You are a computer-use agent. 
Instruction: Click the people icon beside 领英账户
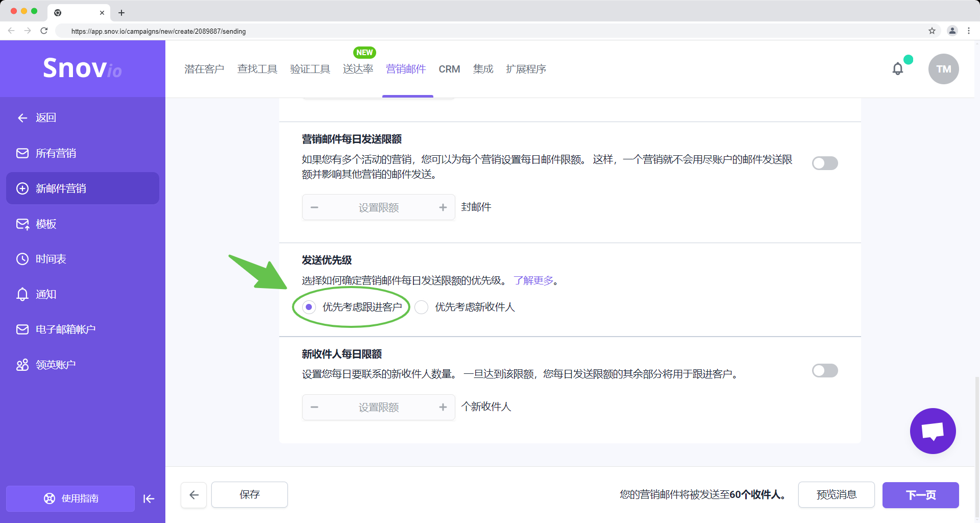click(22, 365)
